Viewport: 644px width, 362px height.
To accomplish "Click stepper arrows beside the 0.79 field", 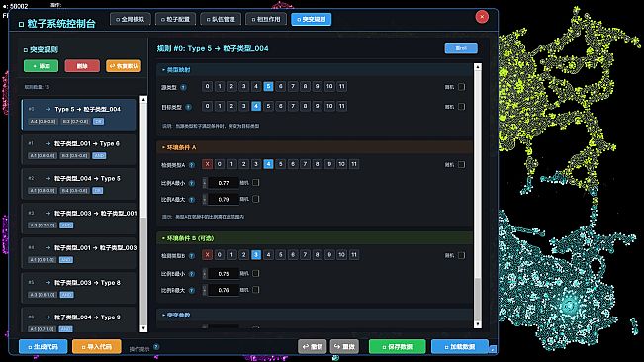I will click(x=205, y=200).
